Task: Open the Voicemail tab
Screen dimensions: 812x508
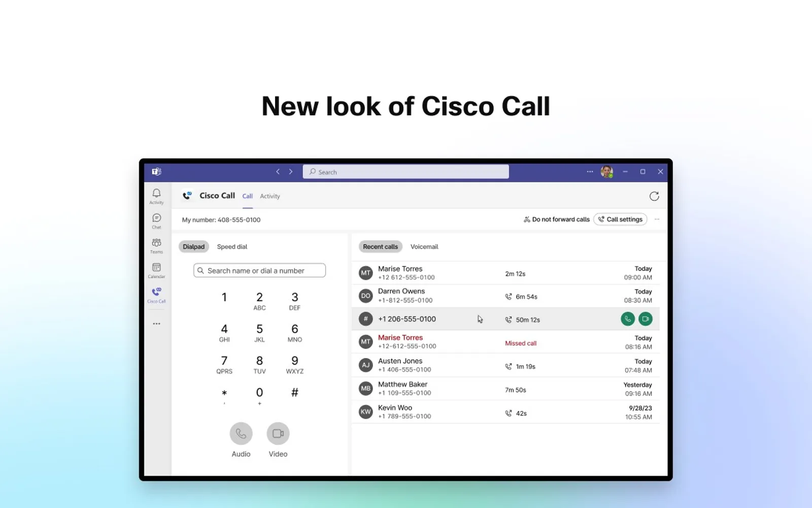Action: pyautogui.click(x=424, y=247)
